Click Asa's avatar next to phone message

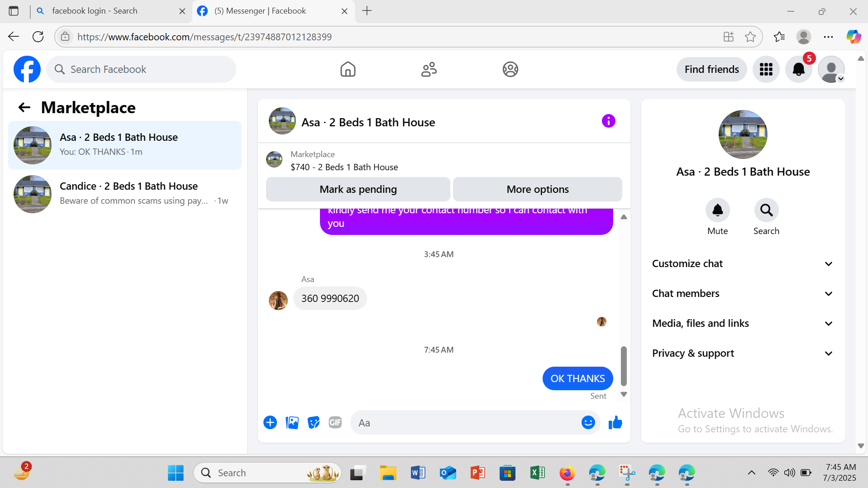(x=278, y=300)
